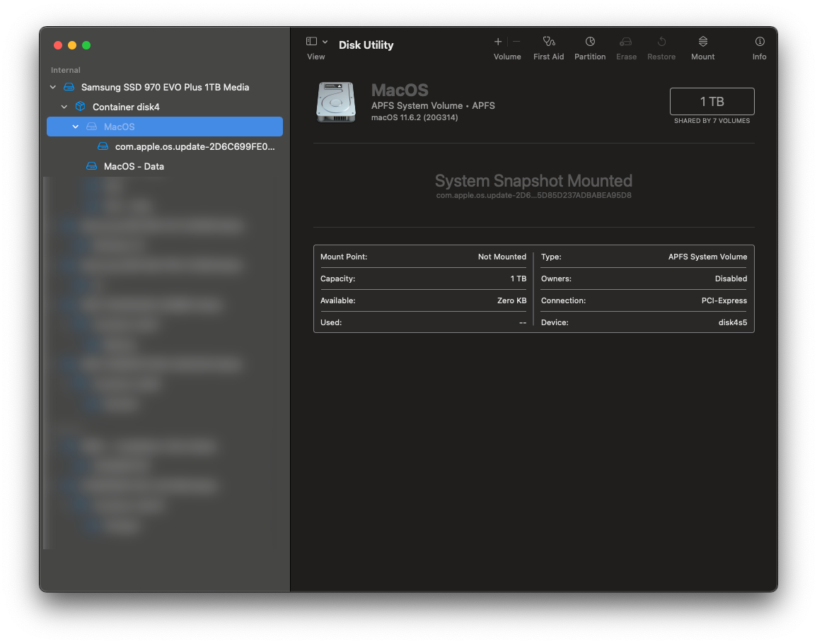Click the 'disk4s5' device value
This screenshot has height=644, width=817.
[x=733, y=322]
